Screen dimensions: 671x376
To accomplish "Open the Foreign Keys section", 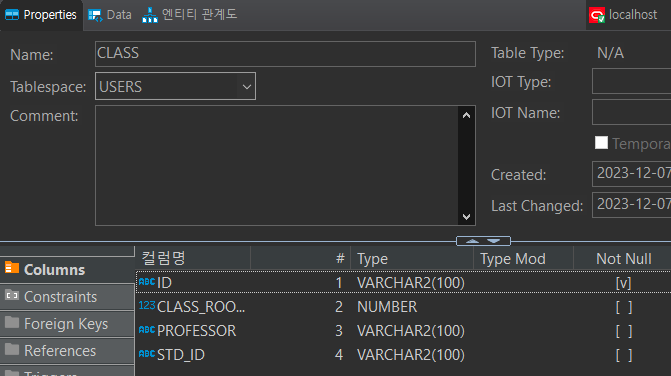I will pos(67,324).
